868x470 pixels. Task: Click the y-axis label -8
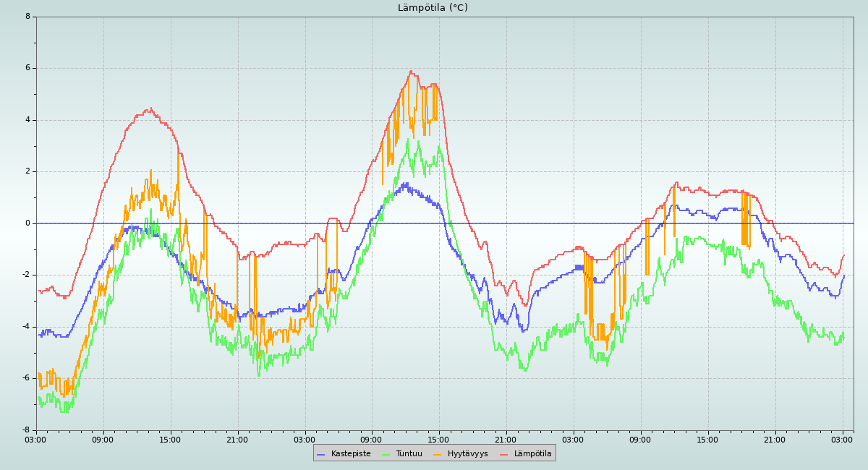coord(26,430)
